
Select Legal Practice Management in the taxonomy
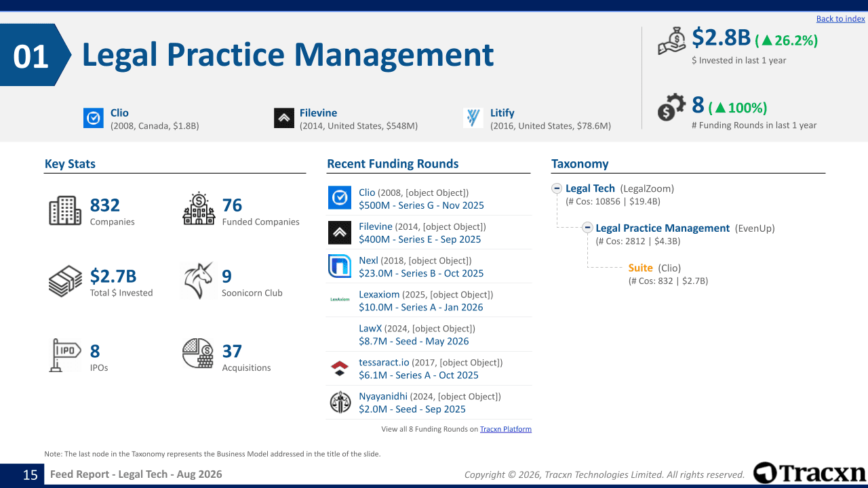click(663, 228)
